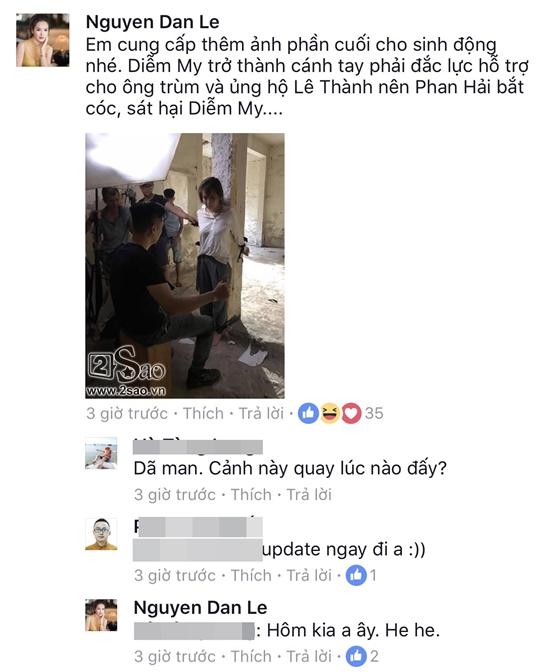
Task: Like the main comment via 'Thích'
Action: click(204, 413)
